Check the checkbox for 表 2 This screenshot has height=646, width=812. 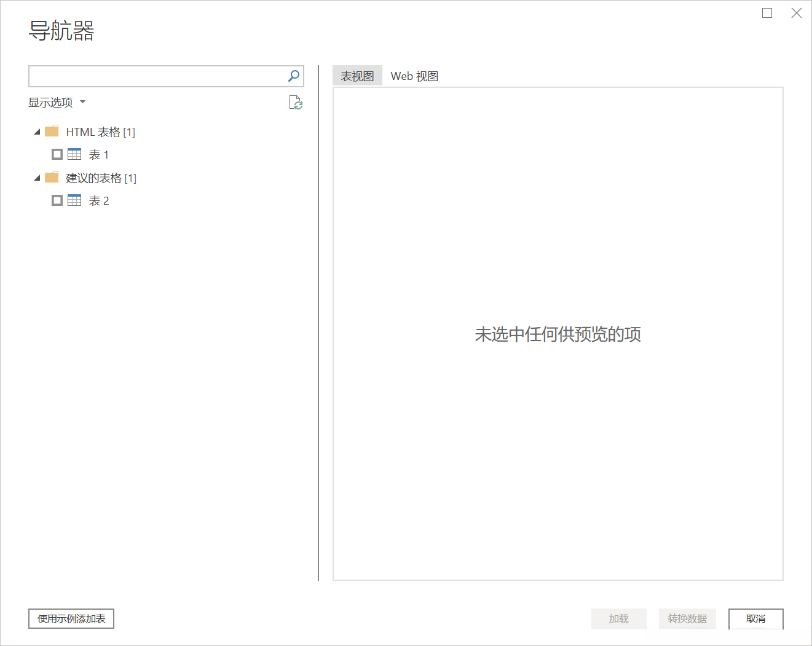click(x=57, y=200)
